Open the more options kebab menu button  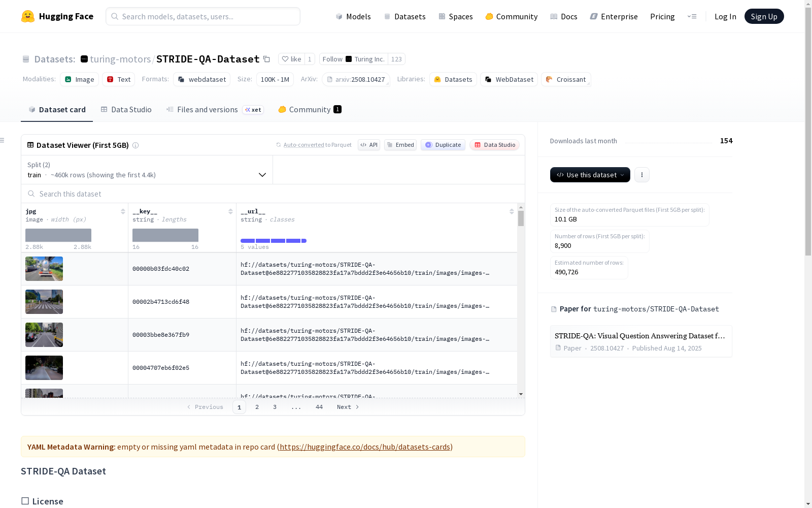pos(642,175)
